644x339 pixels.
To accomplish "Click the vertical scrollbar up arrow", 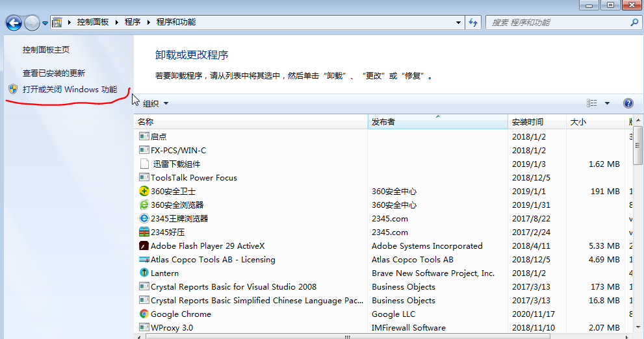I will tap(638, 121).
